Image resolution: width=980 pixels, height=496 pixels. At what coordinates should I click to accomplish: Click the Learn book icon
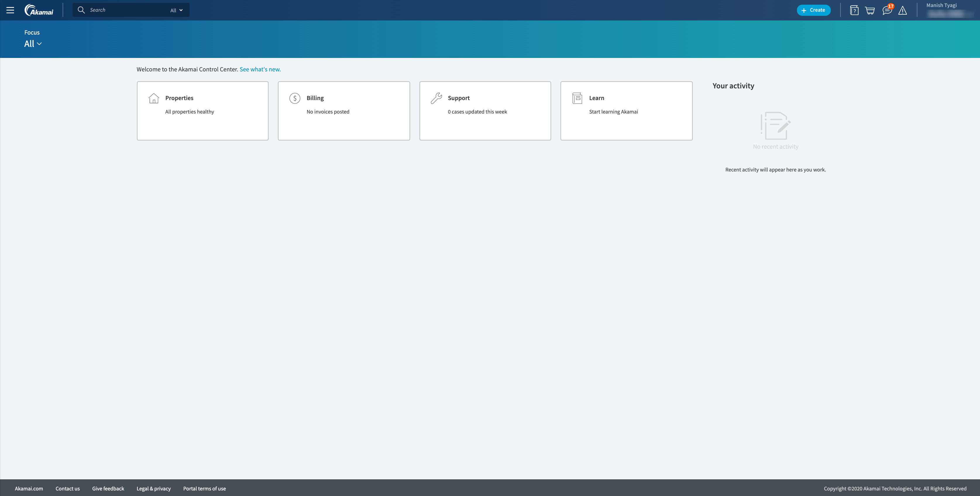click(577, 98)
